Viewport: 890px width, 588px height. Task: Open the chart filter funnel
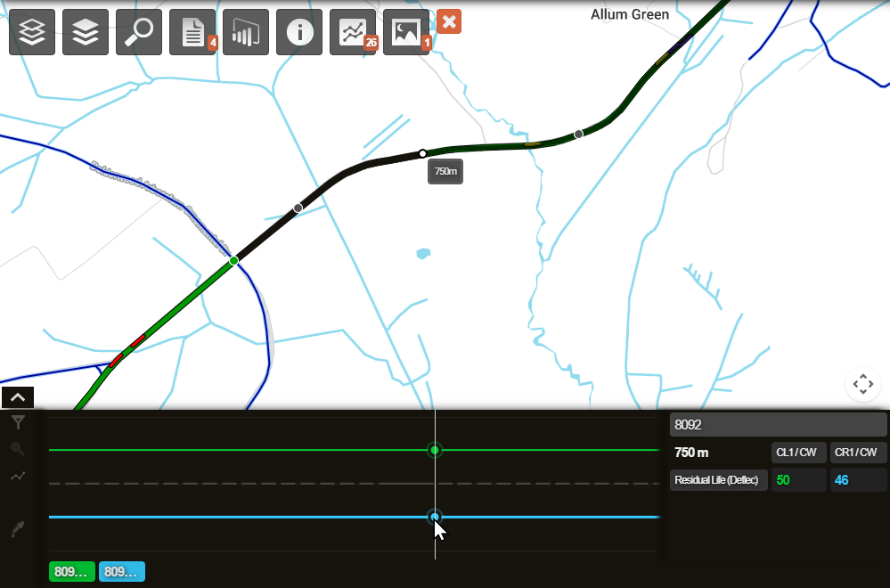17,422
